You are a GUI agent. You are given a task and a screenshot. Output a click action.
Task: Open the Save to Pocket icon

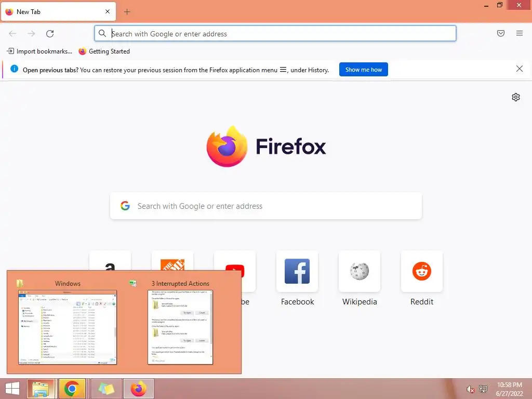pos(501,33)
